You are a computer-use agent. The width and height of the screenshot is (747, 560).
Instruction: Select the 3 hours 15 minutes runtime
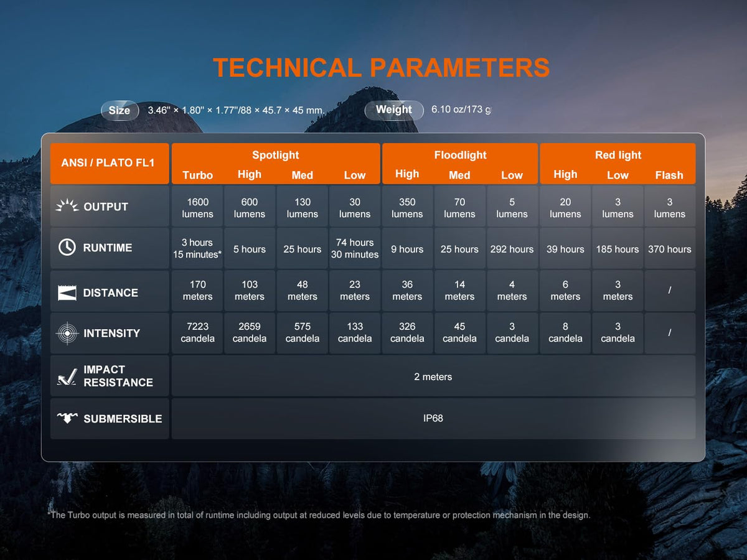tap(197, 248)
